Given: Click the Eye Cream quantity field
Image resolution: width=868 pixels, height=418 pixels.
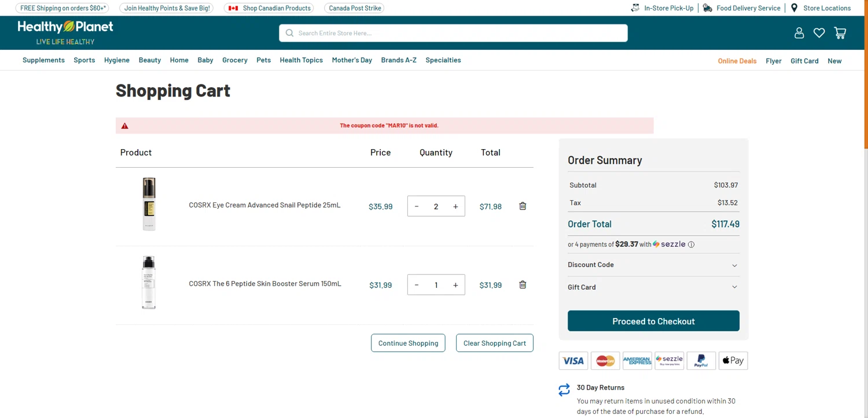Looking at the screenshot, I should [x=436, y=206].
